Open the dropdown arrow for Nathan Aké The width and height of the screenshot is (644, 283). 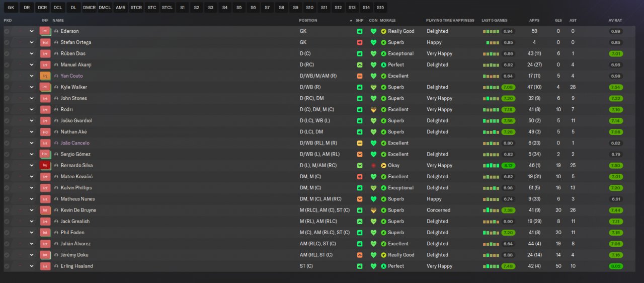click(x=31, y=132)
